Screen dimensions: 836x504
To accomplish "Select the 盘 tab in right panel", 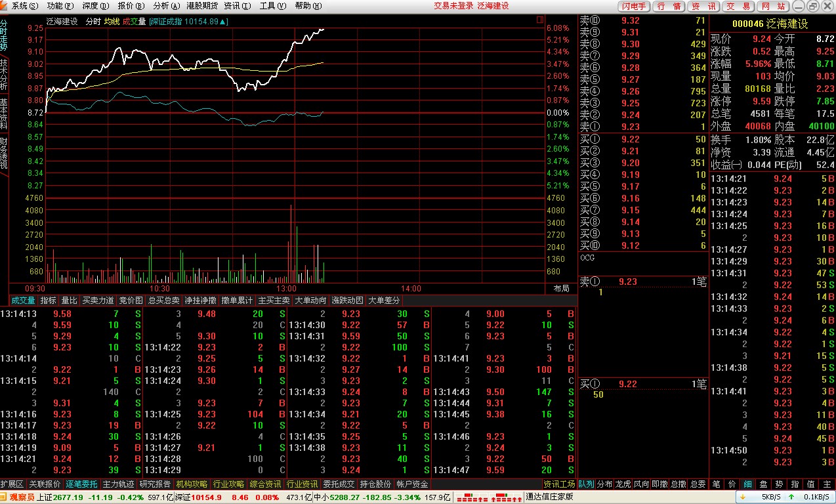I will coord(763,484).
